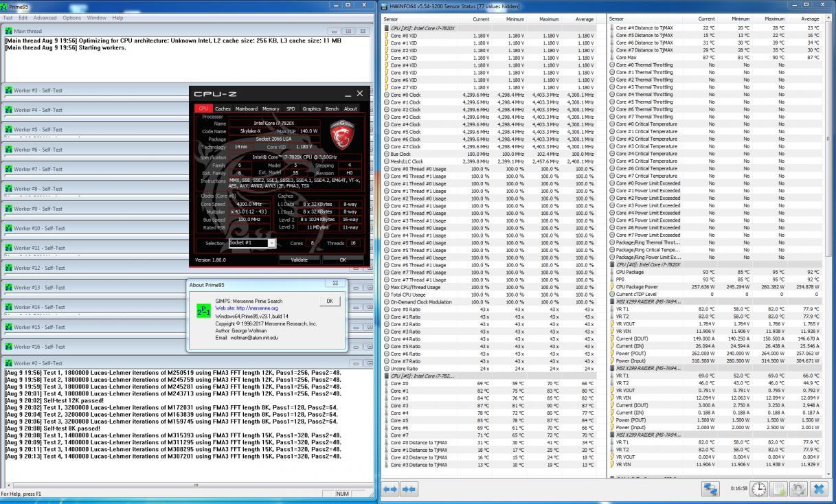Switch to the About tab in CPU-Z
Viewport: 836px width, 504px height.
click(x=350, y=108)
